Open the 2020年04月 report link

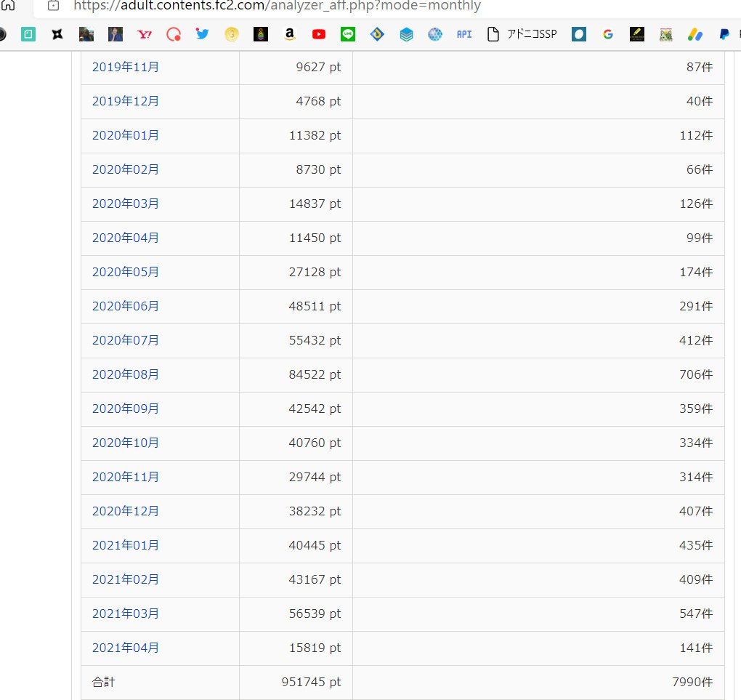[x=125, y=238]
